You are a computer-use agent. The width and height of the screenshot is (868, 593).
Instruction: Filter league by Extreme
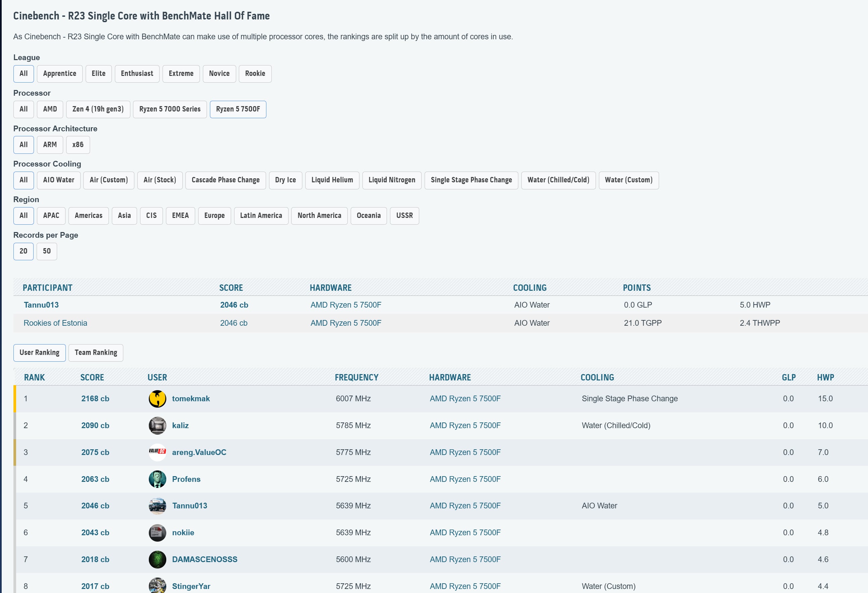point(181,74)
